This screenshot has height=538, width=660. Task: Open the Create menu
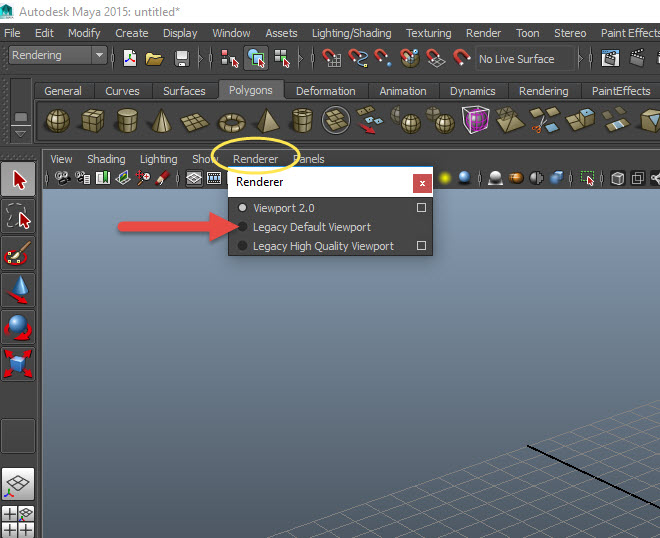click(132, 33)
